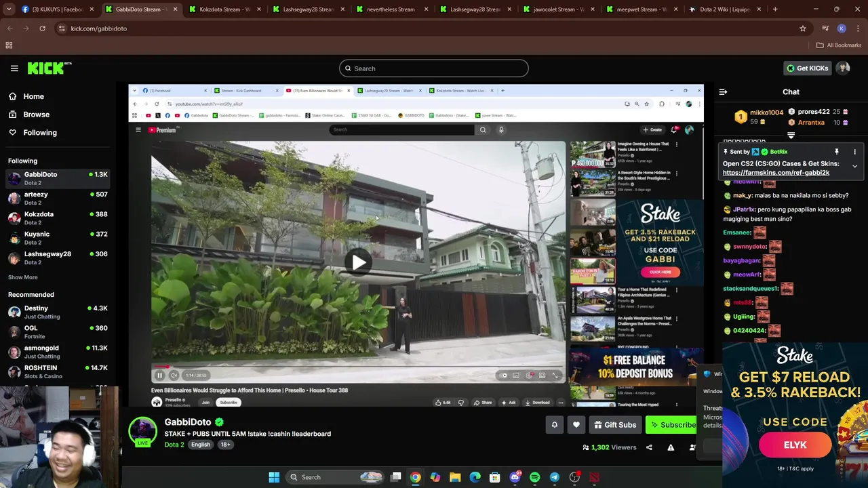Image resolution: width=868 pixels, height=488 pixels.
Task: Open Microsoft Edge from the taskbar
Action: (x=475, y=477)
